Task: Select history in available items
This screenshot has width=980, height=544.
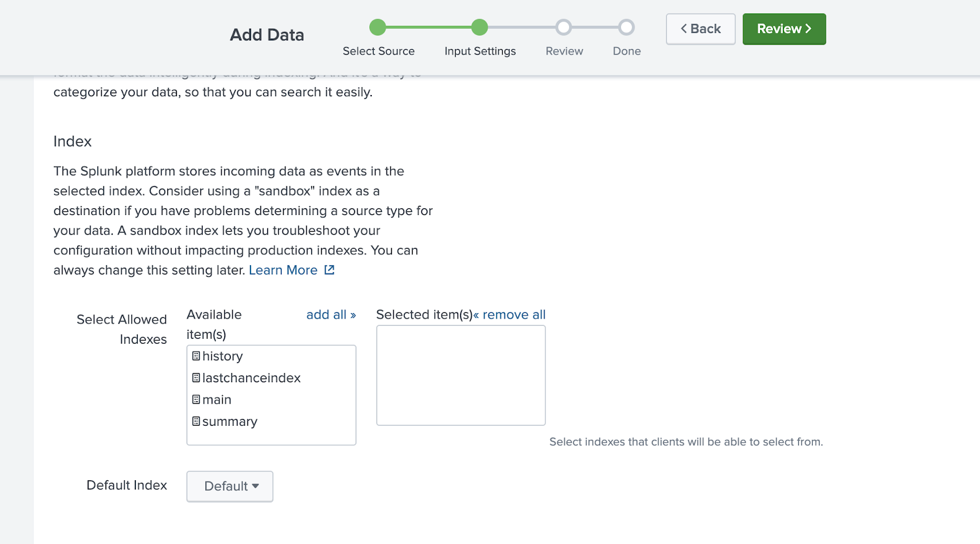Action: point(223,357)
